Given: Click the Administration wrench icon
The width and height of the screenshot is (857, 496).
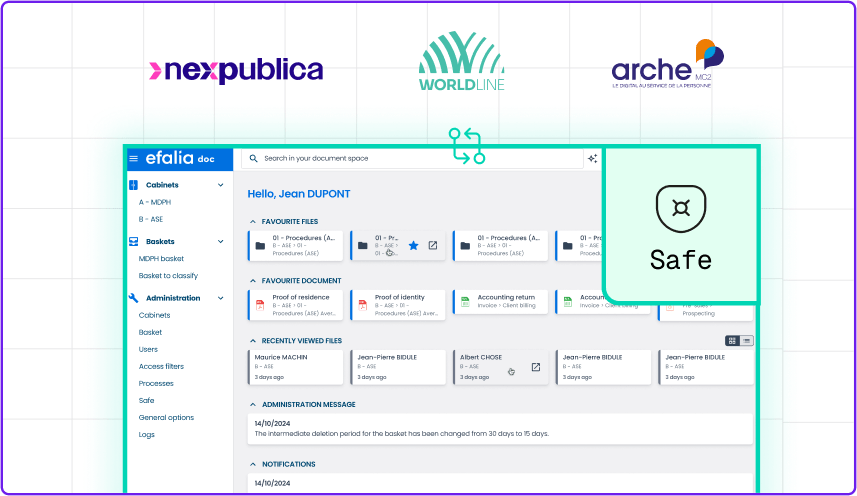Looking at the screenshot, I should point(133,298).
